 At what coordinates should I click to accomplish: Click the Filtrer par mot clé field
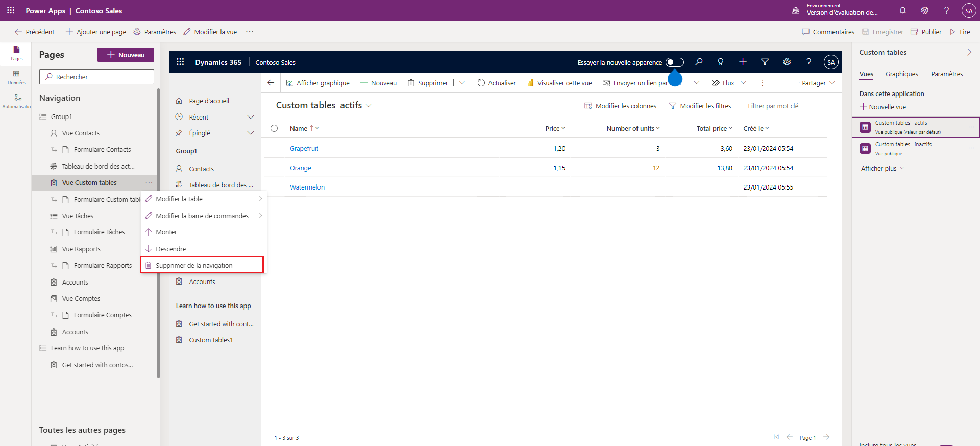click(786, 106)
